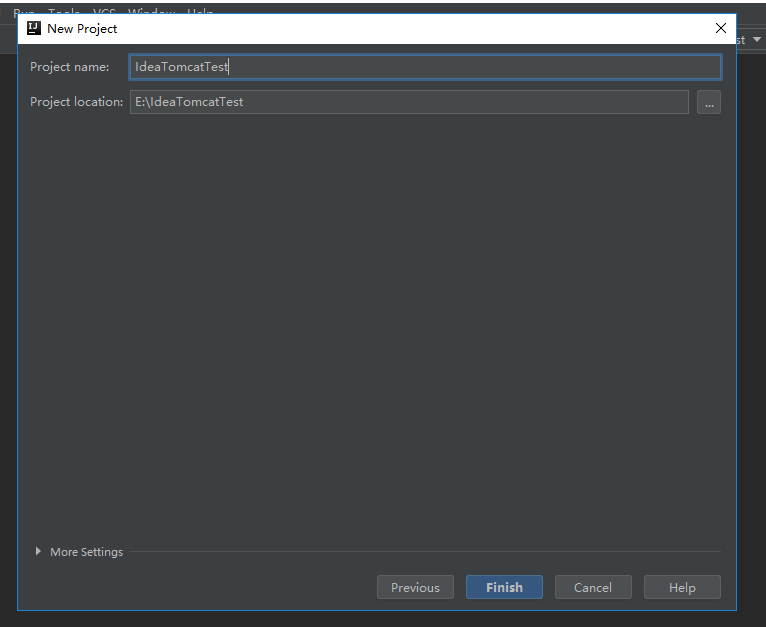Click the More Settings label
Image resolution: width=766 pixels, height=627 pixels.
86,552
